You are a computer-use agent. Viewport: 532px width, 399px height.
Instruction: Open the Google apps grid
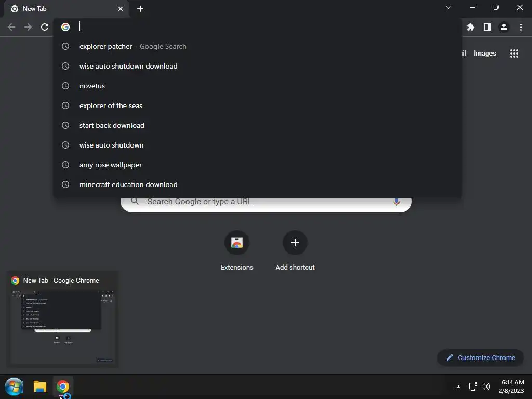[x=514, y=54]
